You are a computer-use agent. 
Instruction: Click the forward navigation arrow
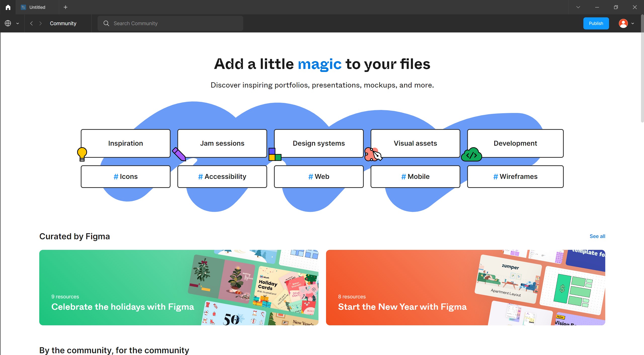tap(41, 23)
